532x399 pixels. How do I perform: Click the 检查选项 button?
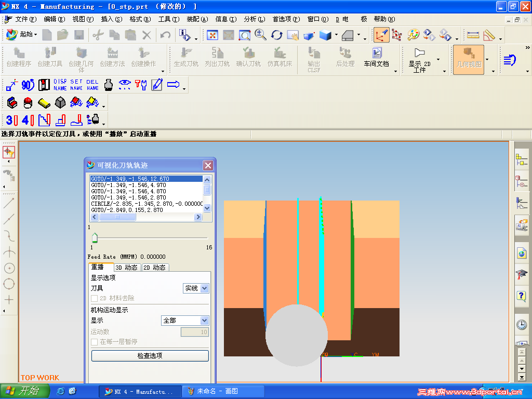click(x=150, y=355)
